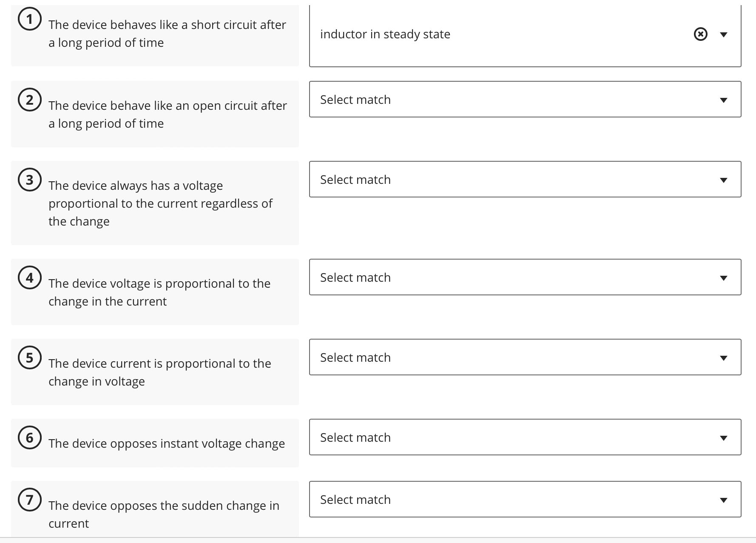Click the circled number 3 icon
Screen dimensions: 756x543
coord(29,180)
